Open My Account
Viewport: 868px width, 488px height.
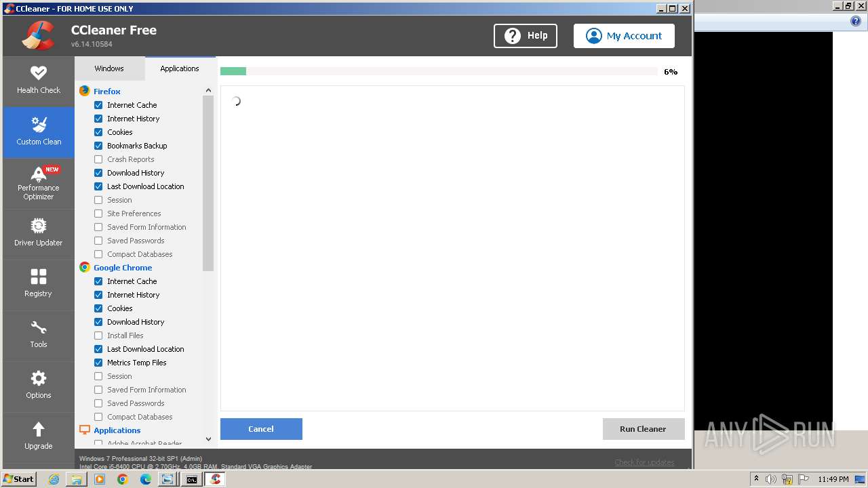point(624,36)
